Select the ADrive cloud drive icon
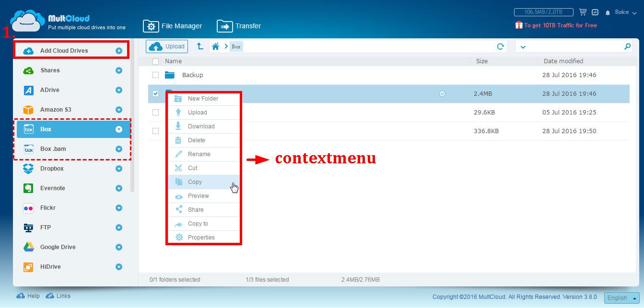 (28, 90)
